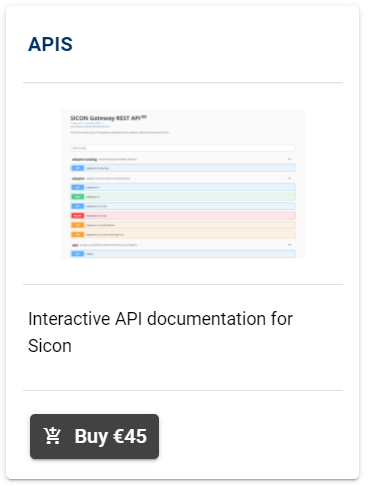The width and height of the screenshot is (371, 486).
Task: Click the GET badge under app section
Action: 77,254
